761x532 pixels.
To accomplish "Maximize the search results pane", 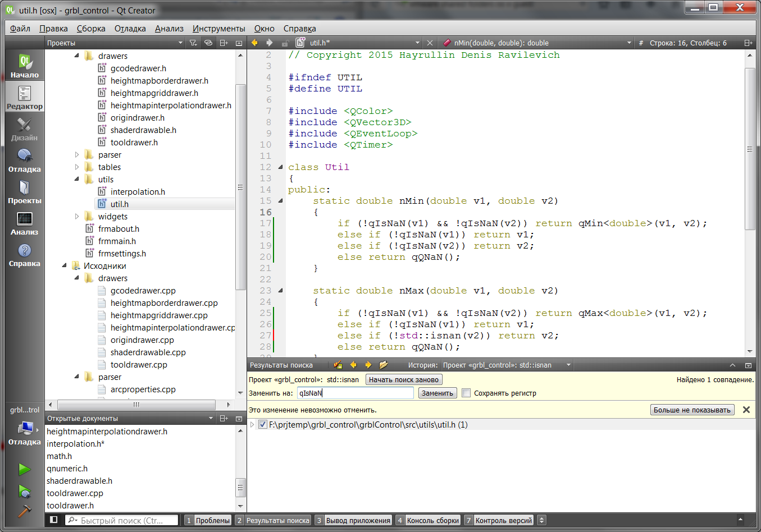I will [x=732, y=365].
